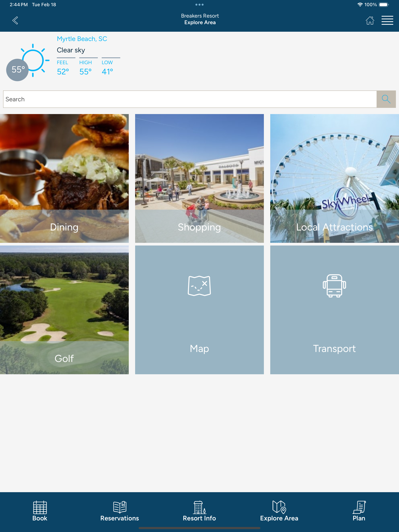This screenshot has width=399, height=532.
Task: Switch to the Plan tab
Action: coord(359,511)
